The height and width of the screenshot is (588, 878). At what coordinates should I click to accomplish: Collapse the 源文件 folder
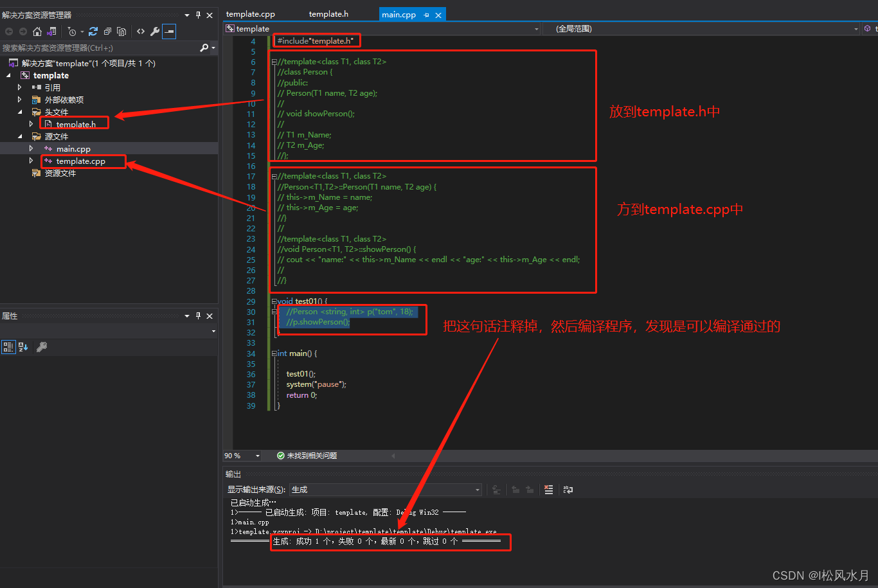[x=20, y=136]
